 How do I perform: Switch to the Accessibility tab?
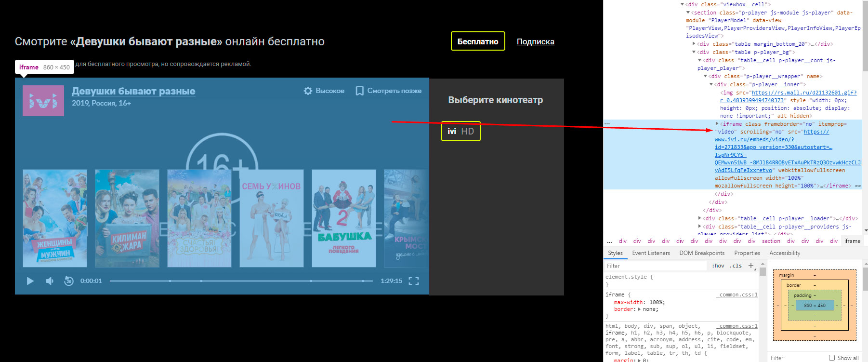[x=785, y=253]
